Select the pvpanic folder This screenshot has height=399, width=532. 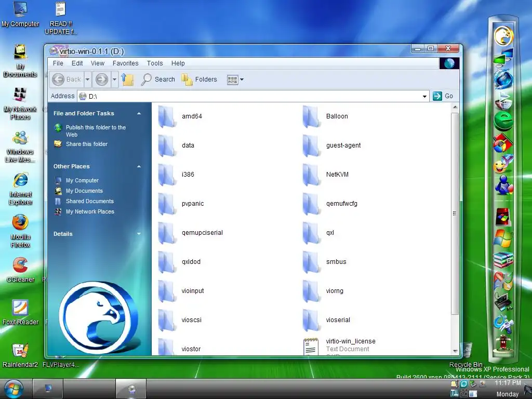pyautogui.click(x=181, y=204)
